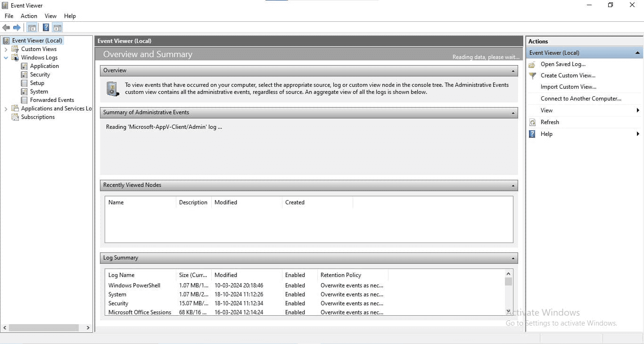Click the back navigation arrow in toolbar
The height and width of the screenshot is (344, 644).
[x=6, y=27]
